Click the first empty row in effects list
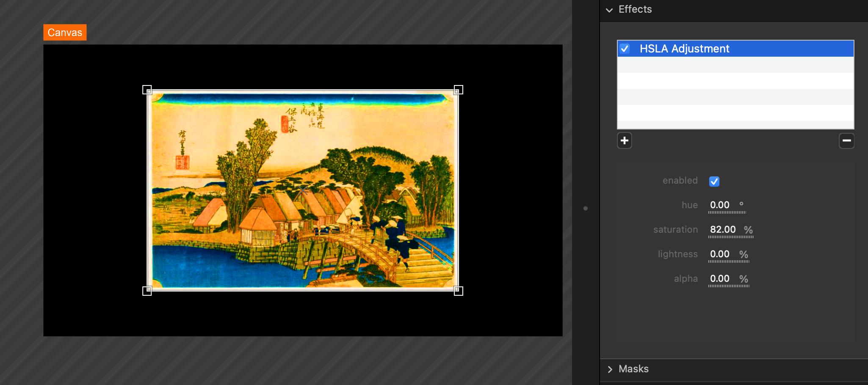Viewport: 868px width, 385px height. (x=735, y=65)
